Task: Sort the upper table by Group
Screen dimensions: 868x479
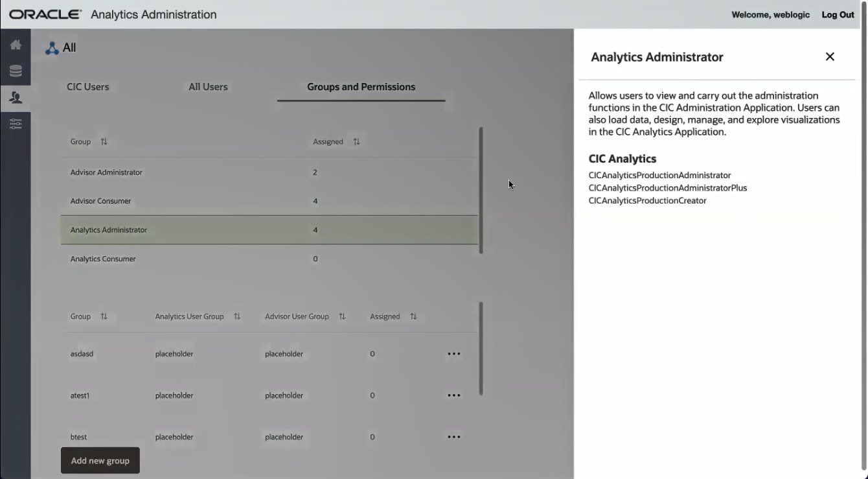Action: (x=104, y=141)
